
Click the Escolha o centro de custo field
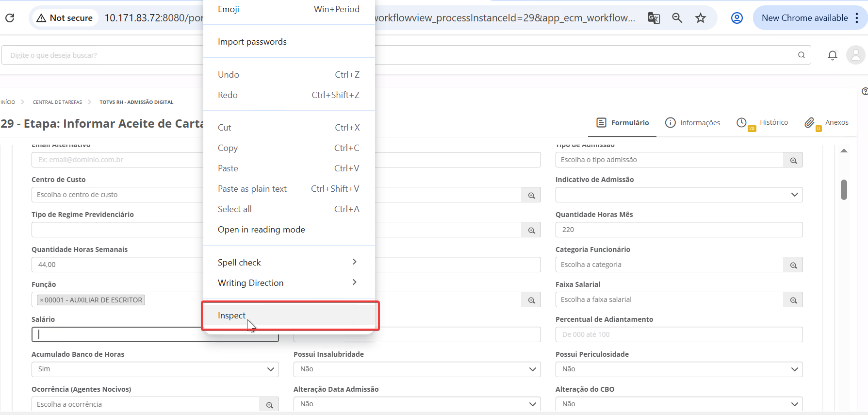[117, 195]
